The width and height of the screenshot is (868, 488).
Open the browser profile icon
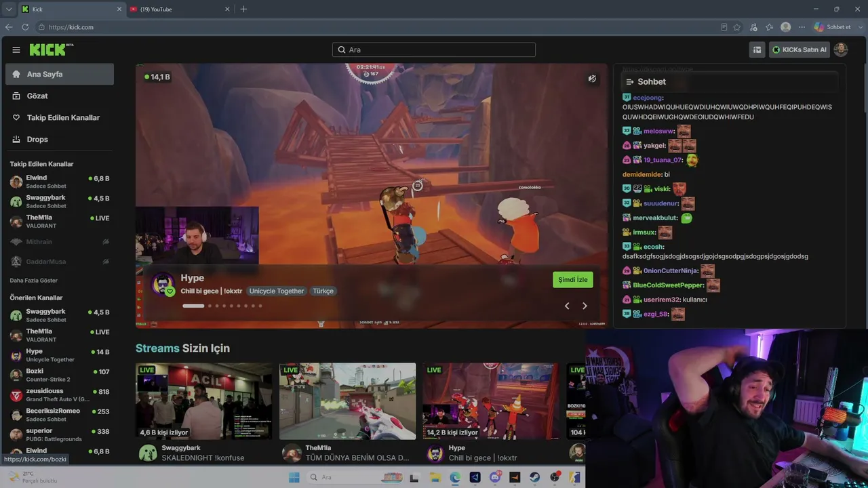785,27
